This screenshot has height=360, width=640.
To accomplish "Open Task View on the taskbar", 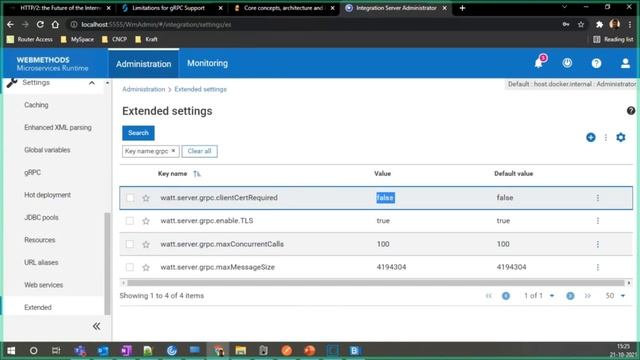I will [56, 350].
